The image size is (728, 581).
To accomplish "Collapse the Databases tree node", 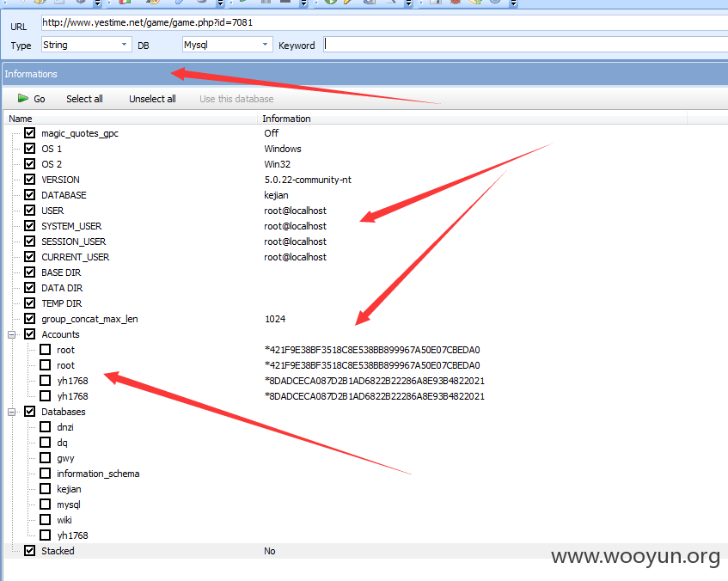I will point(12,412).
